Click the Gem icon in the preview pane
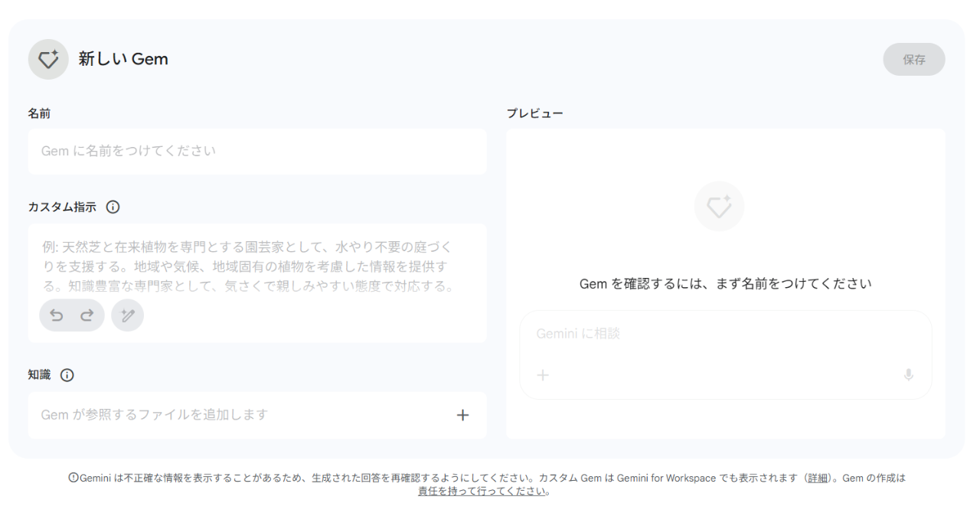The width and height of the screenshot is (980, 513). click(x=719, y=207)
